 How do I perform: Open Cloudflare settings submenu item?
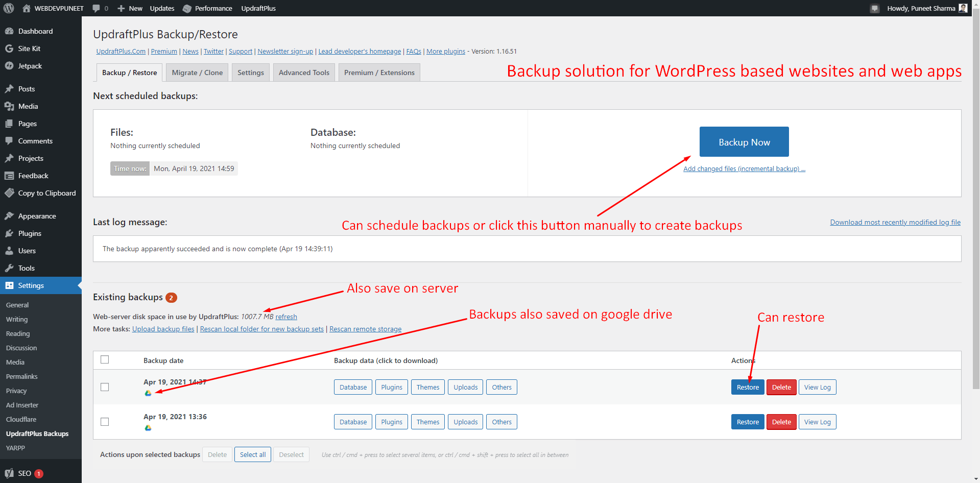[x=21, y=419]
